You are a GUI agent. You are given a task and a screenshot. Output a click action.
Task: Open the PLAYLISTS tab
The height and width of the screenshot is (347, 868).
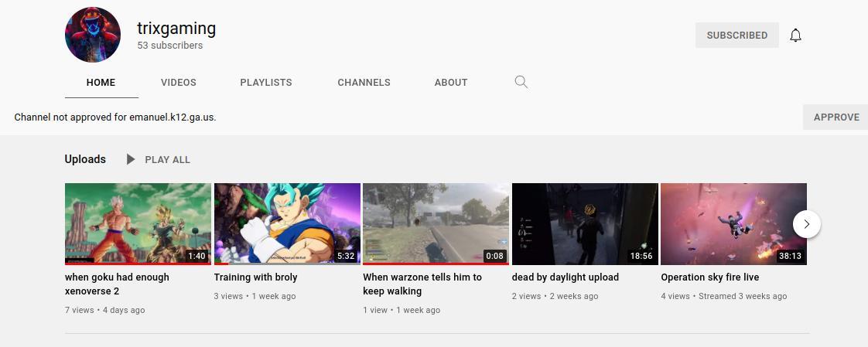coord(265,83)
